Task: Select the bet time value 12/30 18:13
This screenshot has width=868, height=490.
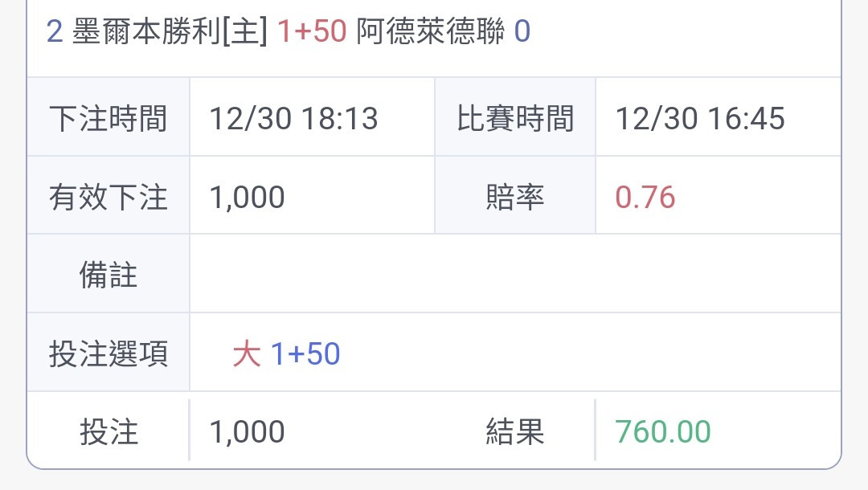Action: (x=293, y=118)
